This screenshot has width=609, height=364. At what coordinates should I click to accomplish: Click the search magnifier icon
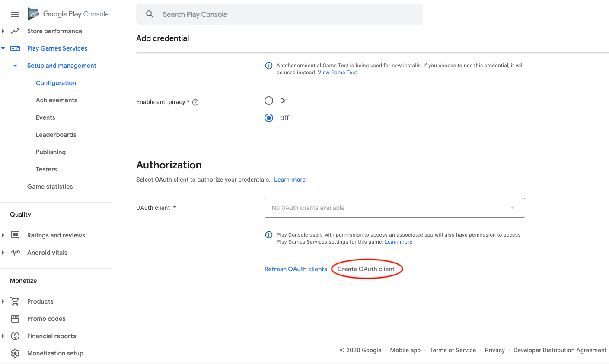150,14
